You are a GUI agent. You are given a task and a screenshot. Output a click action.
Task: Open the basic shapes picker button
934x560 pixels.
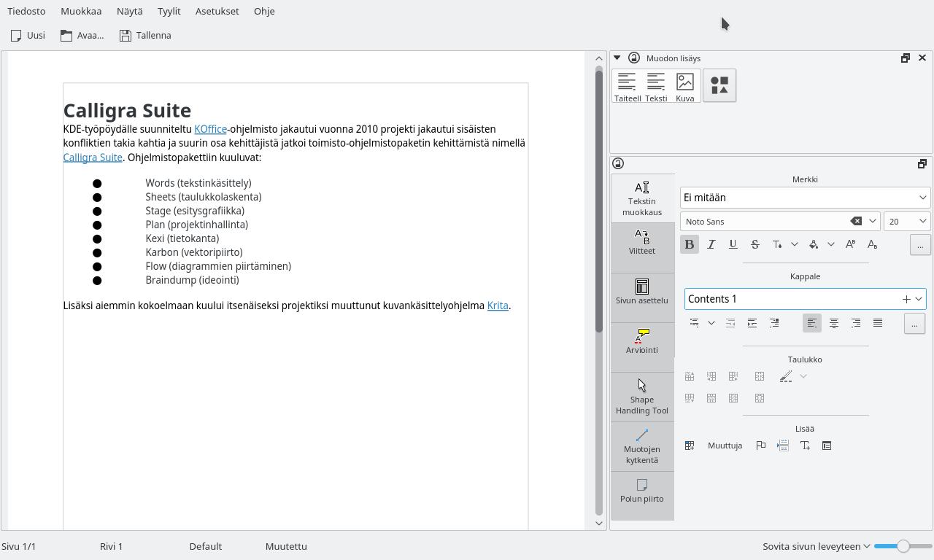[719, 86]
